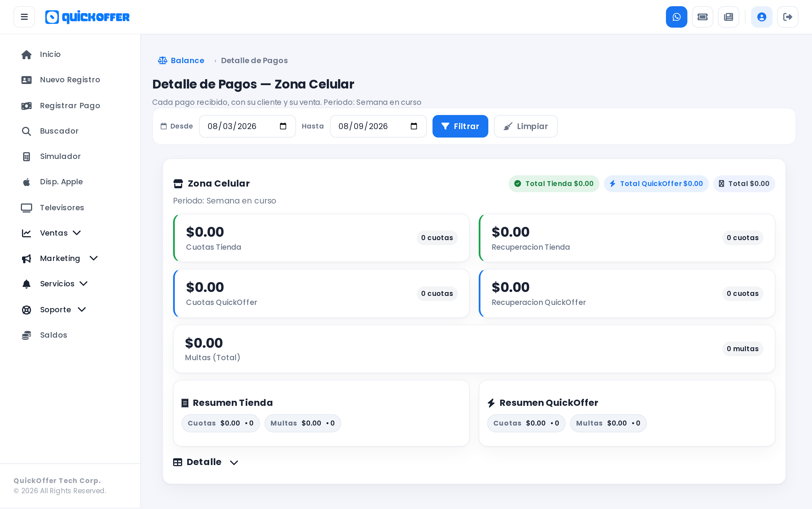
Task: Click Cuotas chip under Resumen QuickOffer
Action: tap(526, 423)
